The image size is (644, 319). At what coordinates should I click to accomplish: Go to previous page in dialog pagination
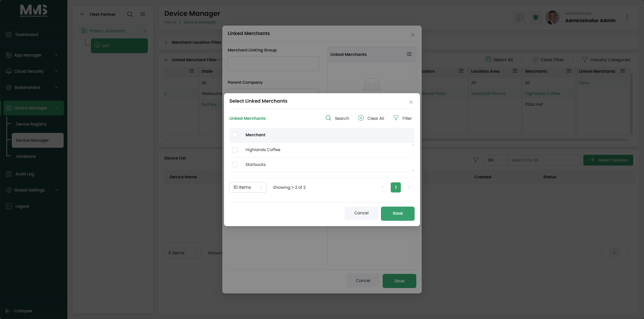(382, 187)
